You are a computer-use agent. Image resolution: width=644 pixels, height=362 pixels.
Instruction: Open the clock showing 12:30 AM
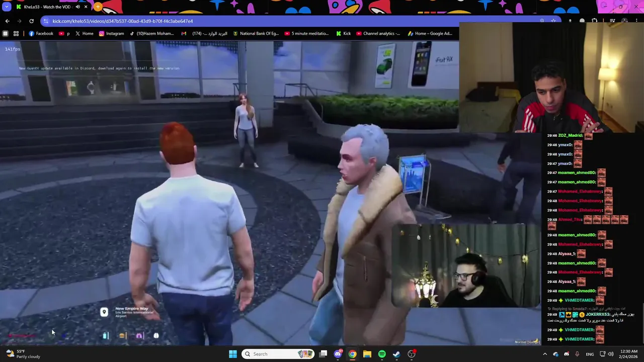pos(629,354)
